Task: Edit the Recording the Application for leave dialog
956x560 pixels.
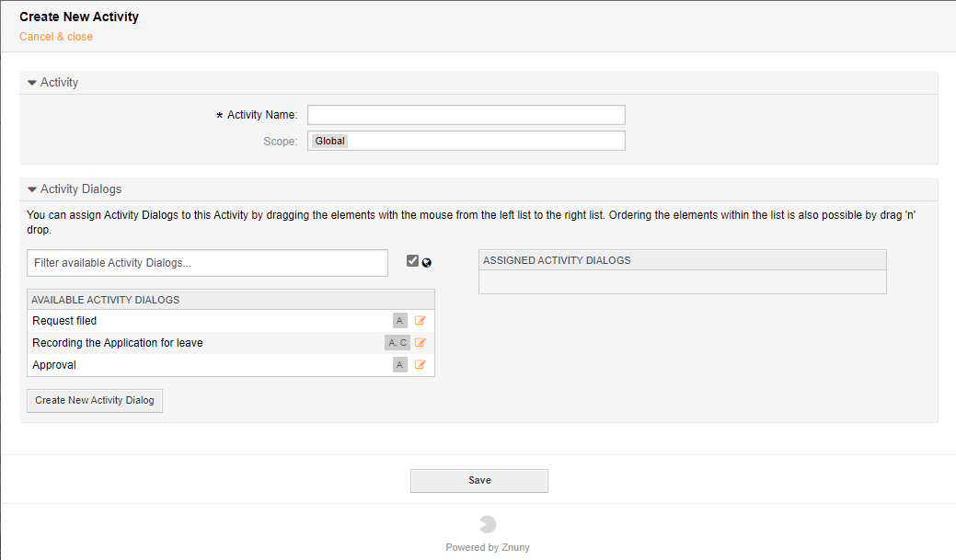Action: coord(420,342)
